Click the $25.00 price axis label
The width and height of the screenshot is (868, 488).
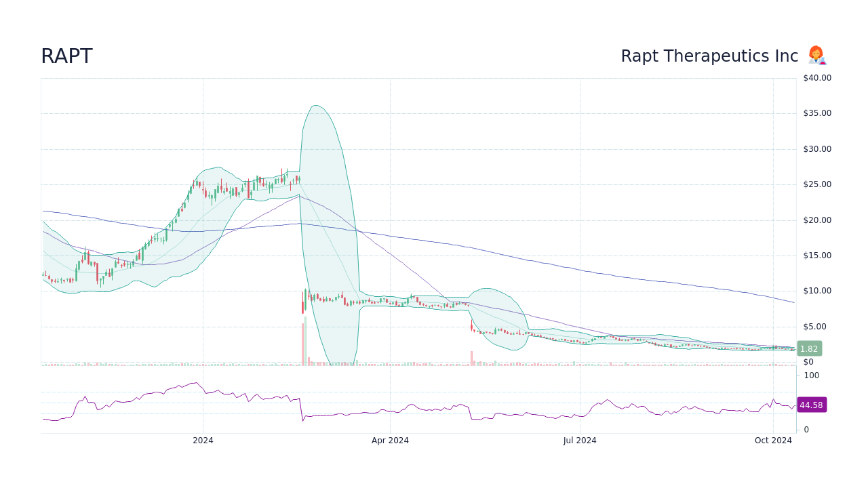coord(817,184)
